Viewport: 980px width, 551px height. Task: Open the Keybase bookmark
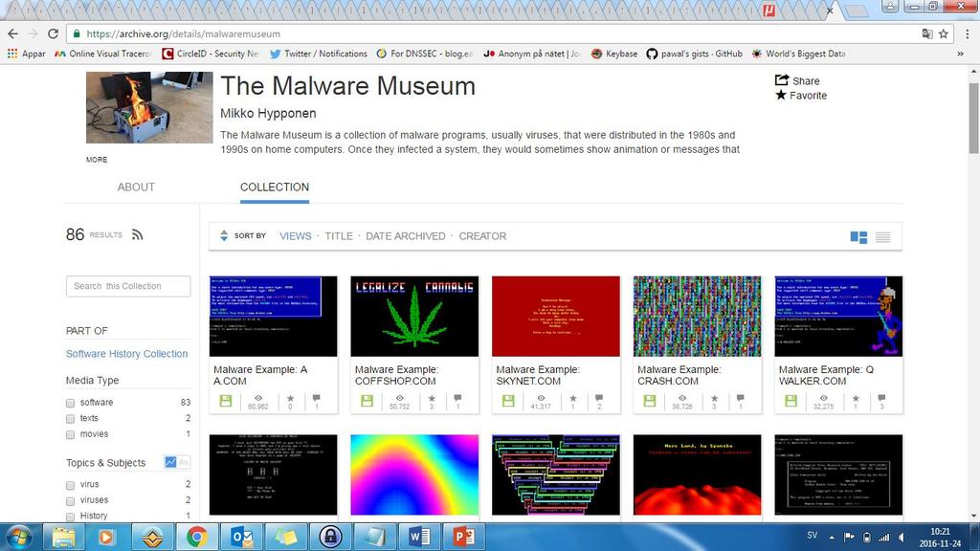[x=613, y=54]
